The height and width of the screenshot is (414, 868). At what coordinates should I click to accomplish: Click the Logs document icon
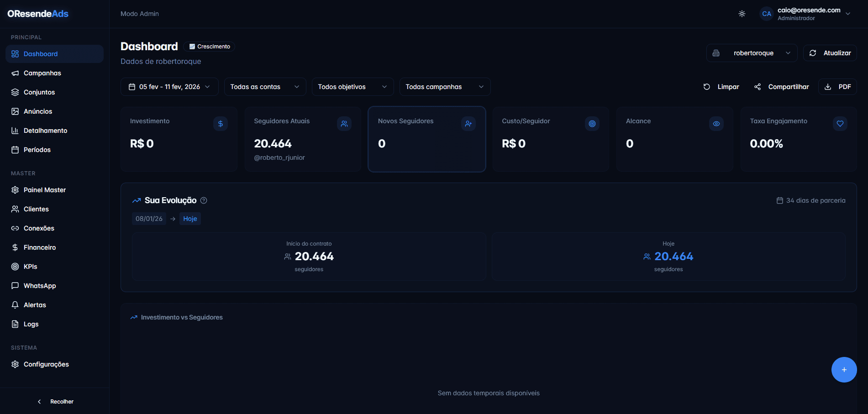[x=15, y=324]
